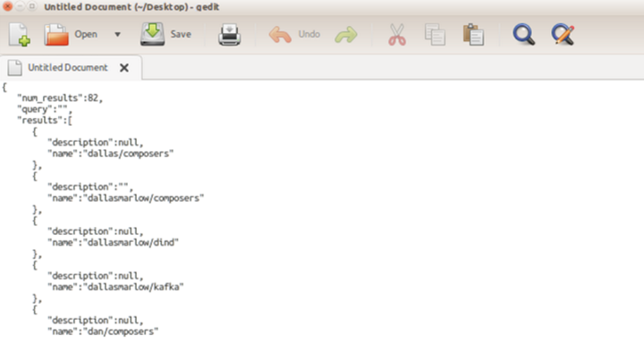Image resolution: width=644 pixels, height=343 pixels.
Task: Click the description line above dallas/composers
Action: [x=96, y=143]
